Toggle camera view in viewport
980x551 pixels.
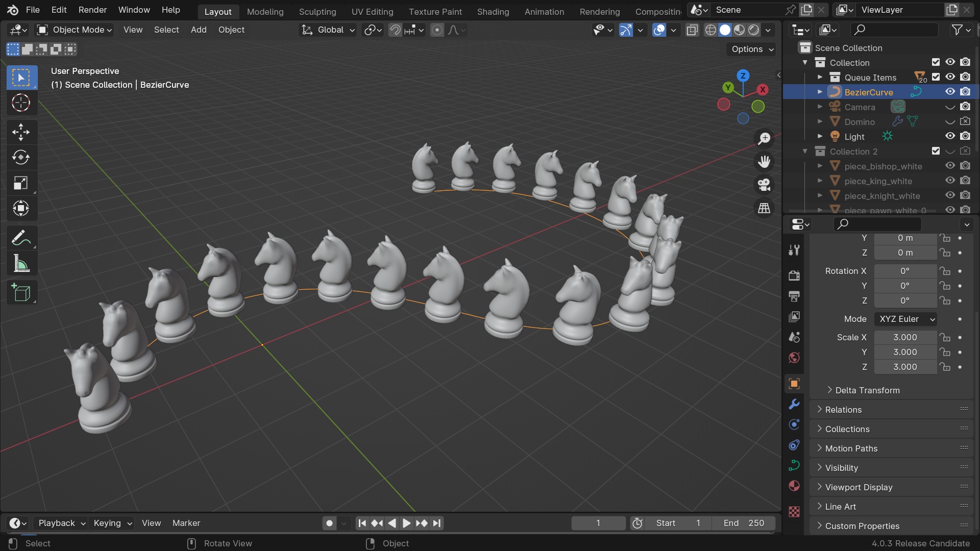[764, 185]
